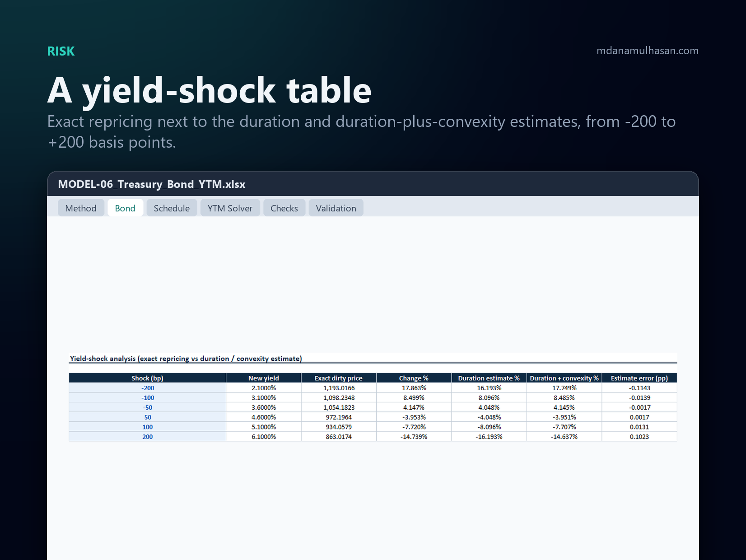746x560 pixels.
Task: Select the Bond tab
Action: click(x=125, y=208)
